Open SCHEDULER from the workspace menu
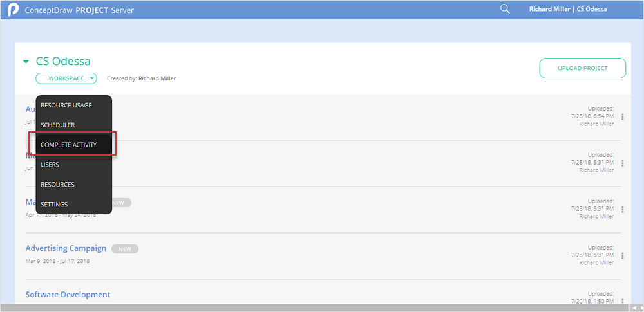Viewport: 644px width, 312px height. click(58, 125)
